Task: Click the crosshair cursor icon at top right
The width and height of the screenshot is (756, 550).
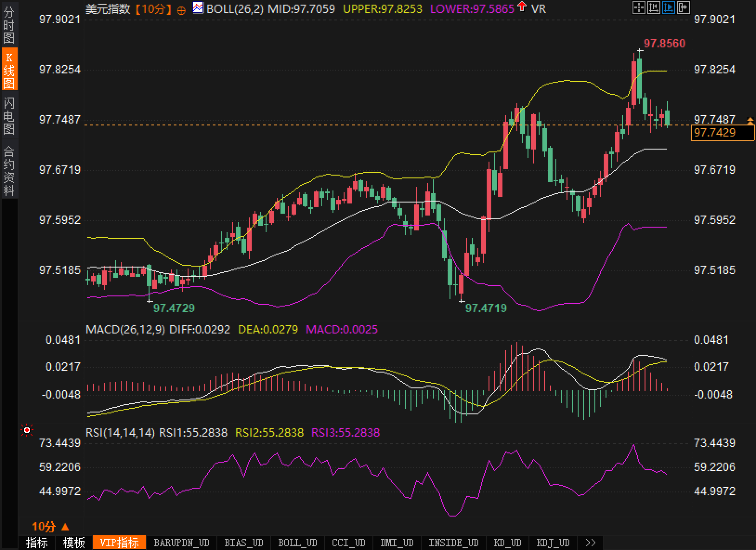Action: pos(639,7)
